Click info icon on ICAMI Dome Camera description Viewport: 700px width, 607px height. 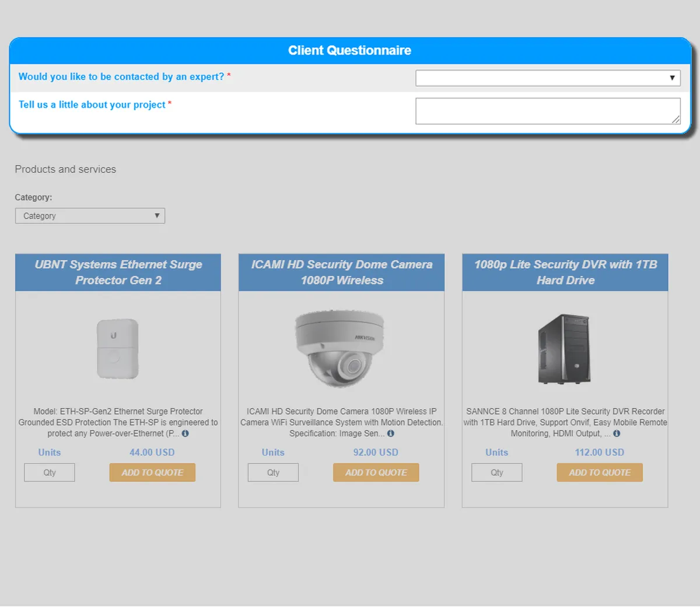tap(391, 434)
